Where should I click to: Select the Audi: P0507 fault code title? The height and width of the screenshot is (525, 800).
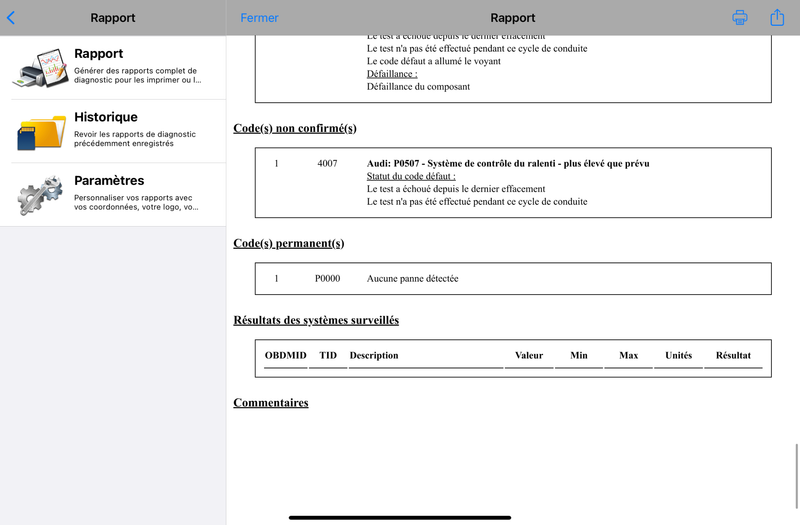pyautogui.click(x=508, y=163)
